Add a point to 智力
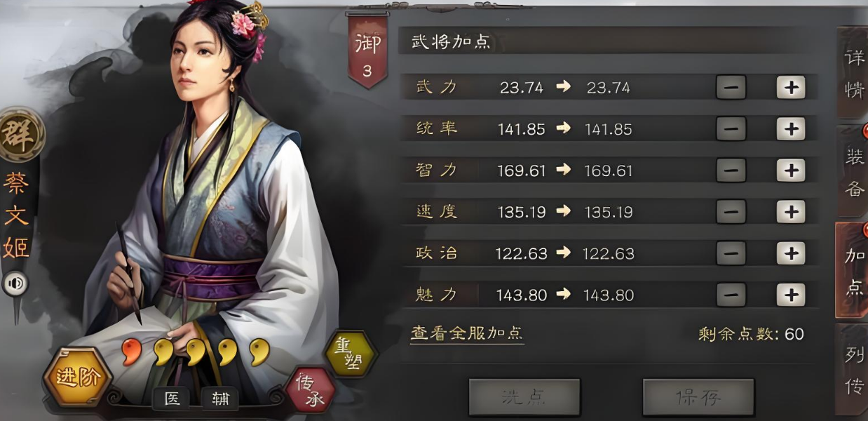 791,171
